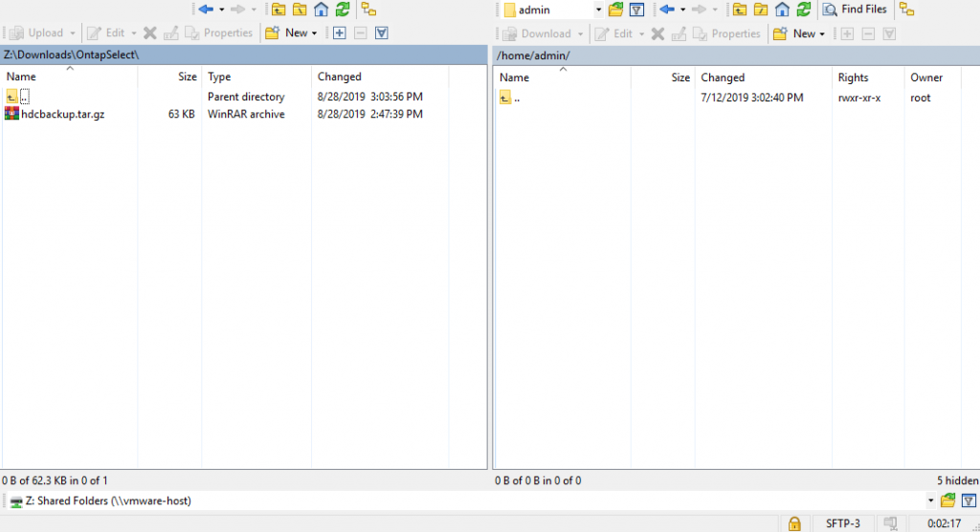This screenshot has height=532, width=980.
Task: Click the local Edit button
Action: coord(105,33)
